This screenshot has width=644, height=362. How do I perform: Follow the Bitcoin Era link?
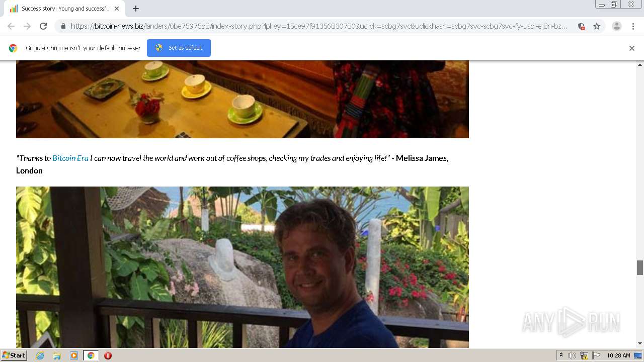tap(70, 158)
